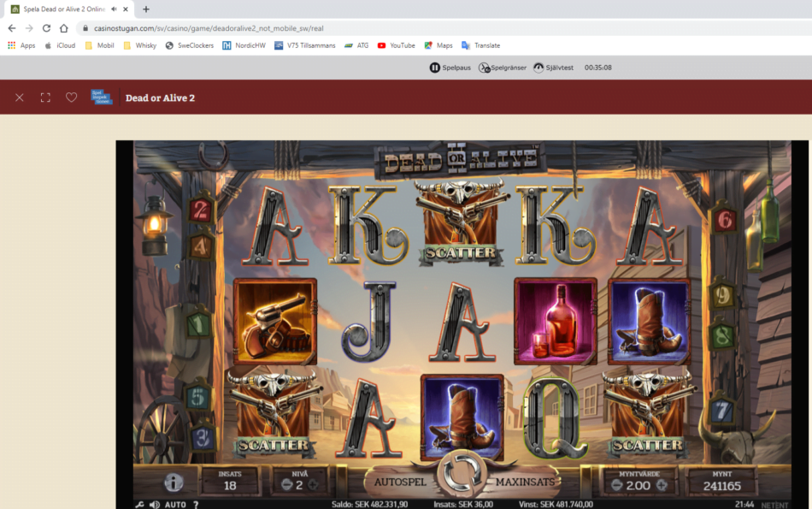Open the Apps bookmark
This screenshot has width=812, height=509.
21,45
